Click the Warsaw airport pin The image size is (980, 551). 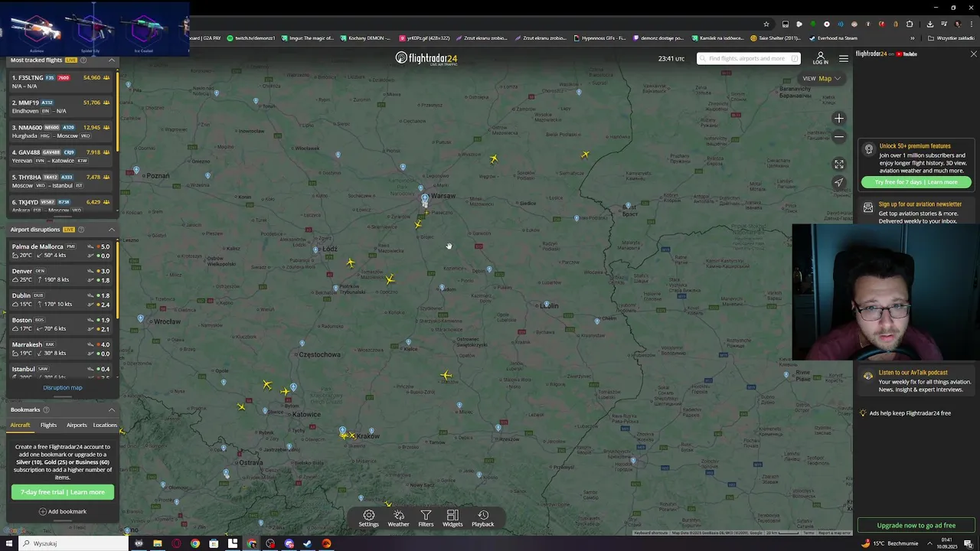click(x=425, y=200)
